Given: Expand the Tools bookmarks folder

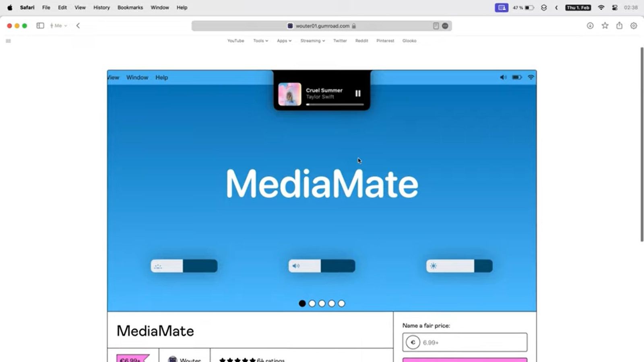Looking at the screenshot, I should 260,41.
